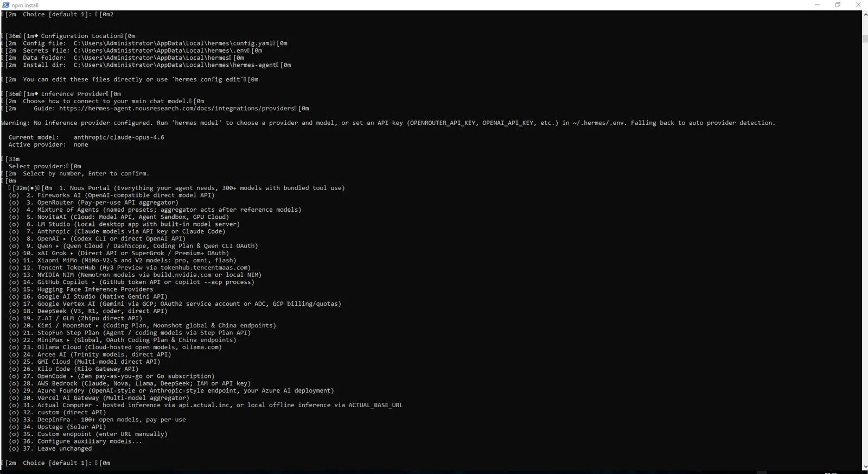Click the 'No inference provider configured' warning line
868x474 pixels.
pyautogui.click(x=388, y=123)
